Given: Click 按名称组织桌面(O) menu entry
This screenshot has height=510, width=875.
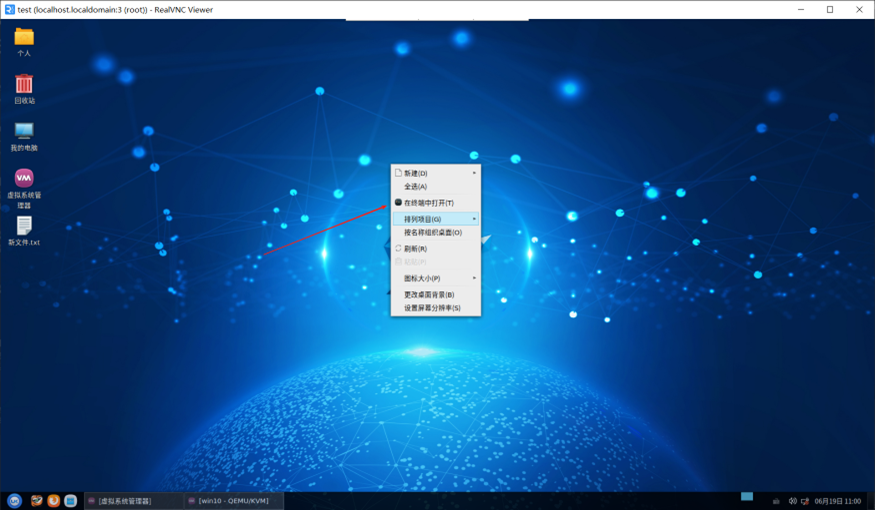Looking at the screenshot, I should [x=432, y=232].
